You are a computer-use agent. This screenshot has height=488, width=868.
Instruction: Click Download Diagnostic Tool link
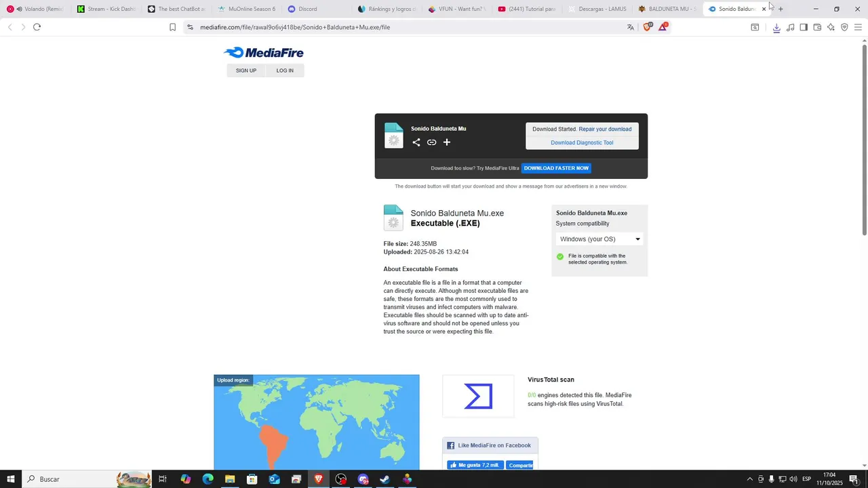(x=582, y=143)
